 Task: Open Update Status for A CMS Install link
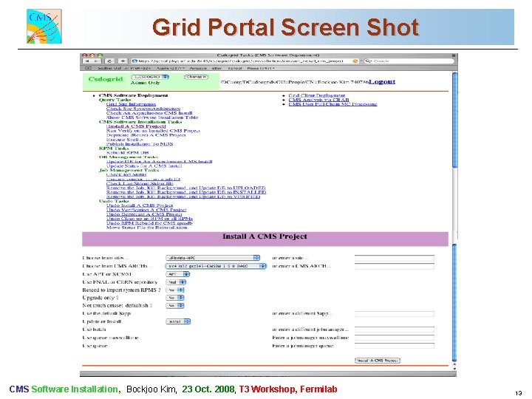click(144, 166)
